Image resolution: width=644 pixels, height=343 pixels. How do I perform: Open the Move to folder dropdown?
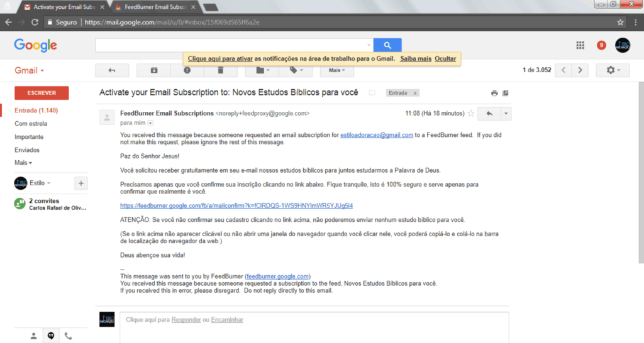[262, 70]
